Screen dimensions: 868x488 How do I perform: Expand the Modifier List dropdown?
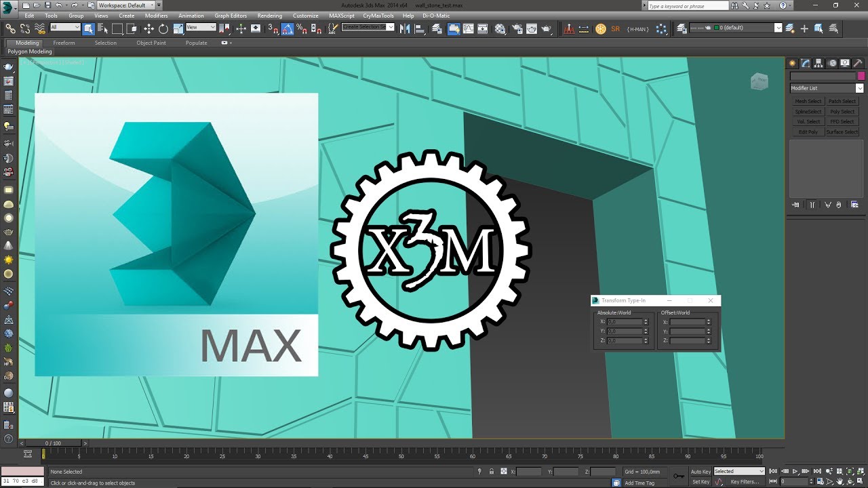[827, 88]
